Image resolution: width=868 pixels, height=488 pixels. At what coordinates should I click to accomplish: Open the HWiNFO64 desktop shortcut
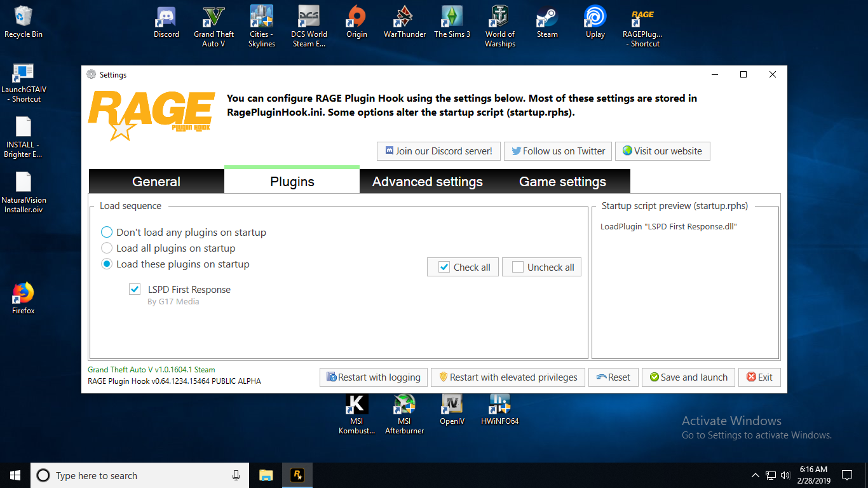(500, 409)
